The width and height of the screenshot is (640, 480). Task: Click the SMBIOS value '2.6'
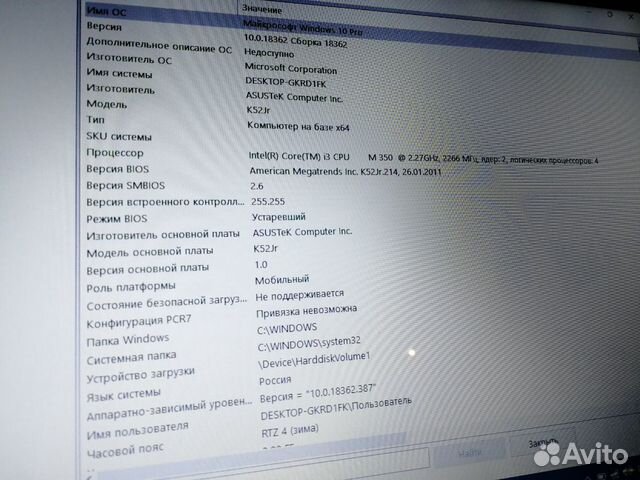pos(257,186)
